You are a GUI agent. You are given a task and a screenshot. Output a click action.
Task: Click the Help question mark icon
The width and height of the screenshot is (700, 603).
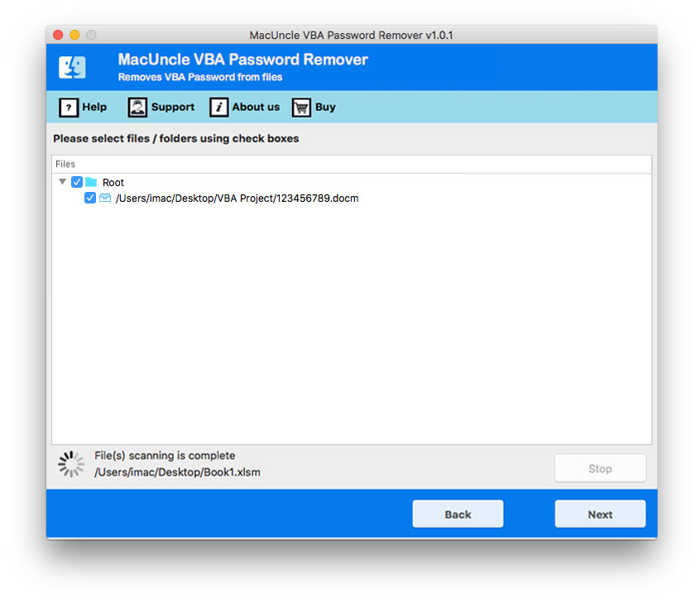coord(68,108)
